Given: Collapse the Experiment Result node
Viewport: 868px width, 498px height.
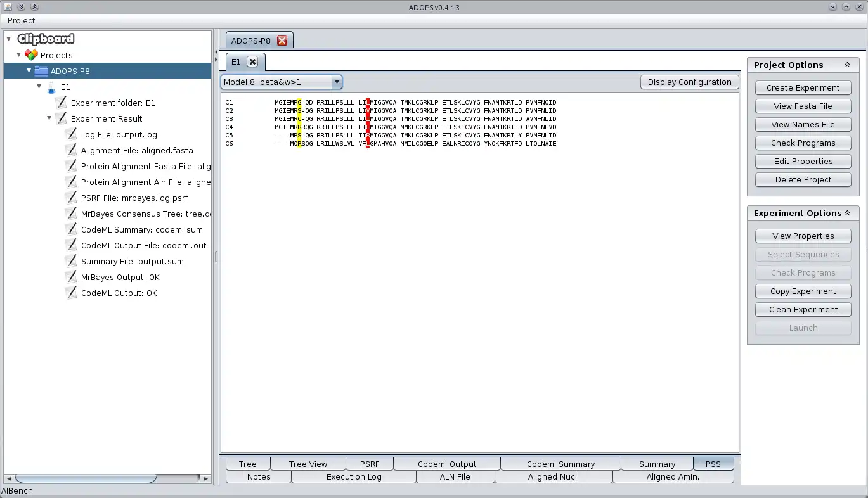Looking at the screenshot, I should pos(49,118).
